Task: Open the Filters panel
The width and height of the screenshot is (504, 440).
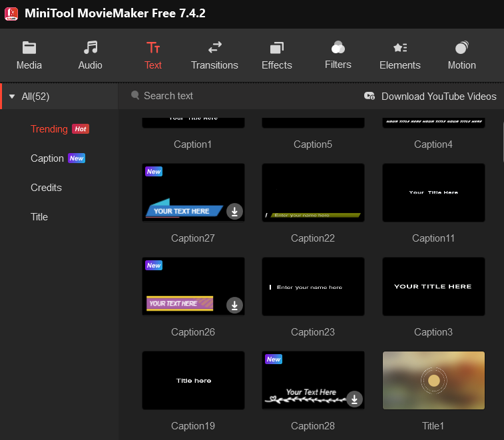Action: click(338, 55)
